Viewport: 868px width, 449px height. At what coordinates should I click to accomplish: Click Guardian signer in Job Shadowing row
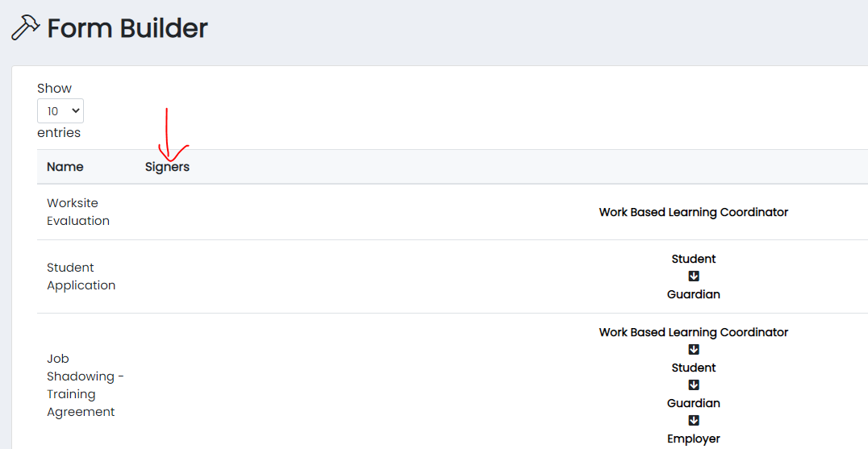point(694,403)
